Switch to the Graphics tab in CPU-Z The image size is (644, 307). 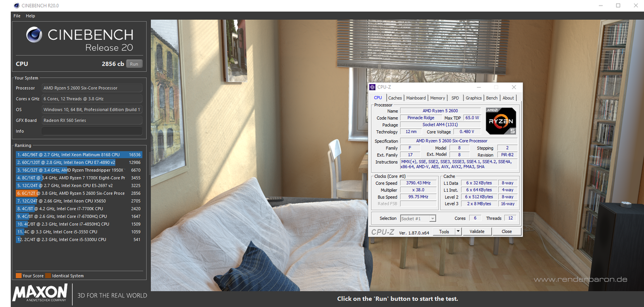[x=473, y=98]
